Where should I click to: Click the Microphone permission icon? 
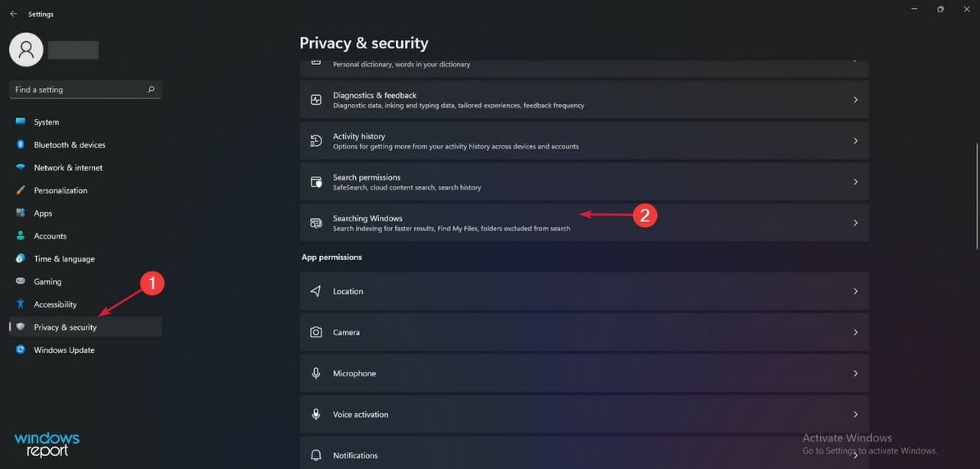315,373
